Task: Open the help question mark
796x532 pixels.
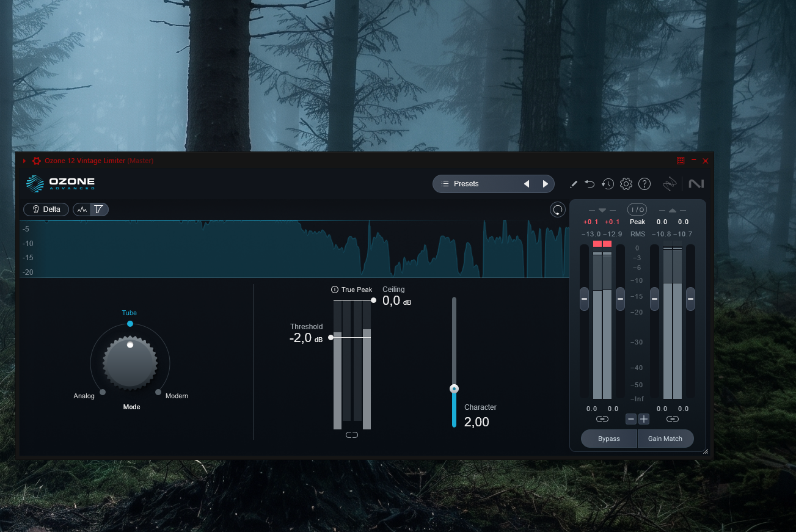Action: pyautogui.click(x=644, y=184)
